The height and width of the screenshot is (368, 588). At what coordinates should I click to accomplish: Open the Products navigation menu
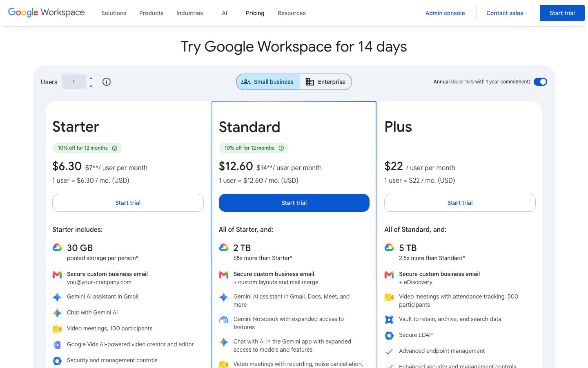tap(151, 13)
